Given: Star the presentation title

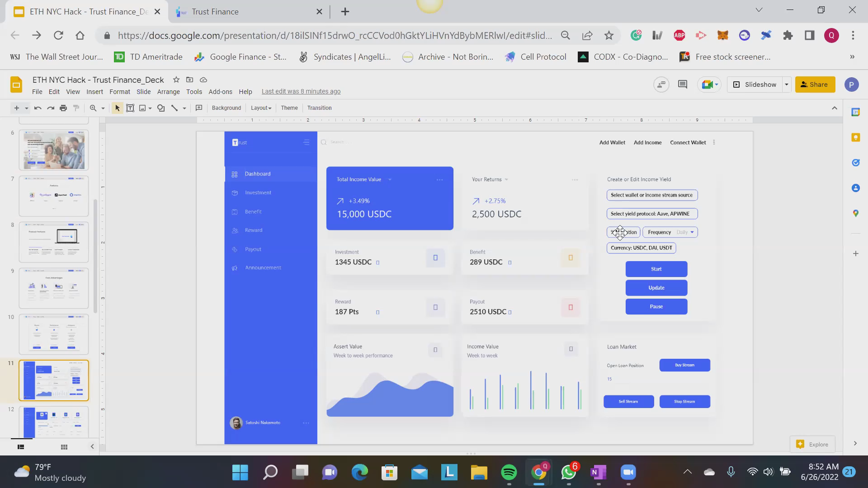Looking at the screenshot, I should pyautogui.click(x=176, y=80).
